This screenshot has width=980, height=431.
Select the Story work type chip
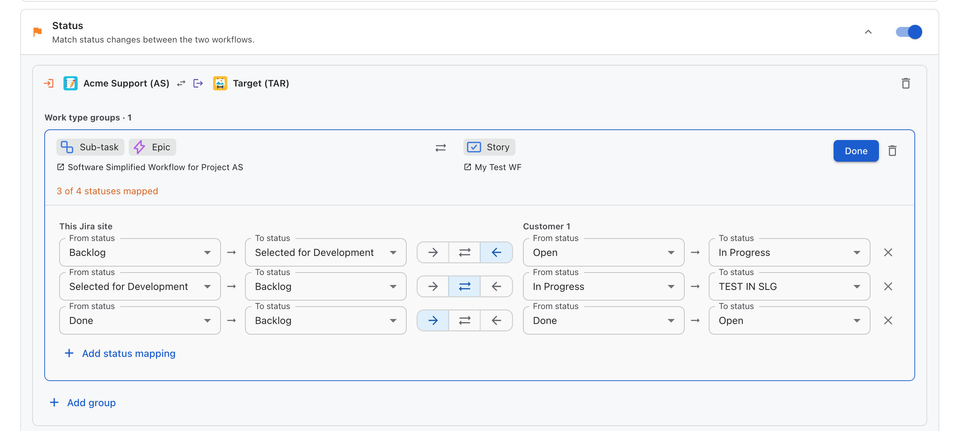(489, 147)
